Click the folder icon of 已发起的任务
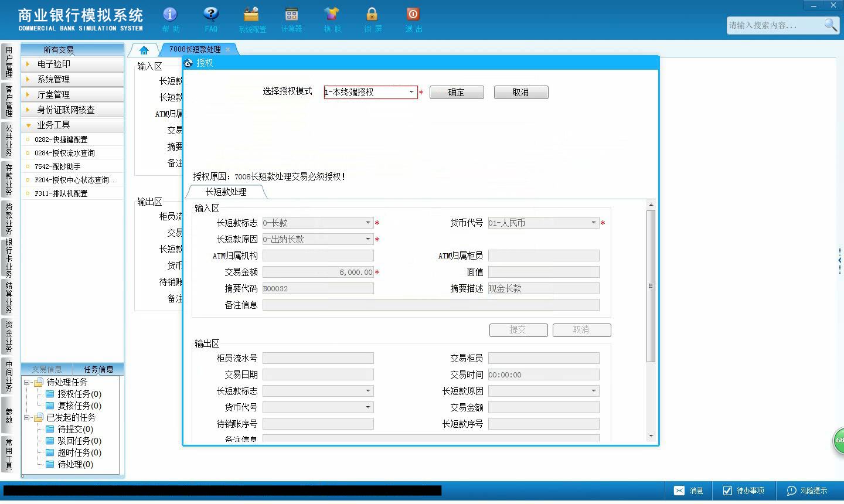The image size is (844, 504). tap(39, 417)
